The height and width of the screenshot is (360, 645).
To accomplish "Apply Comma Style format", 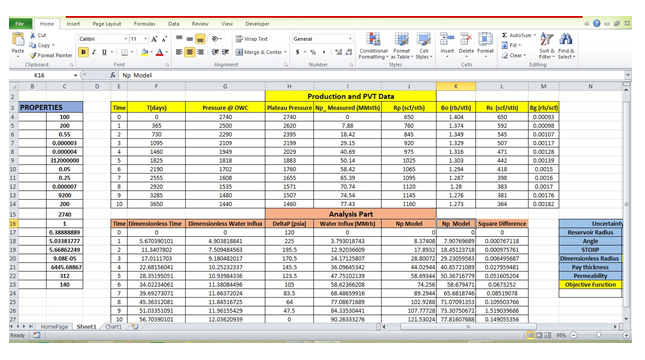I will [324, 52].
